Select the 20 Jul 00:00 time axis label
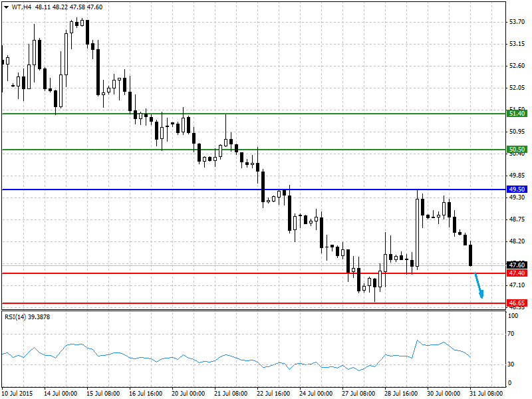532x399 pixels. 188,393
